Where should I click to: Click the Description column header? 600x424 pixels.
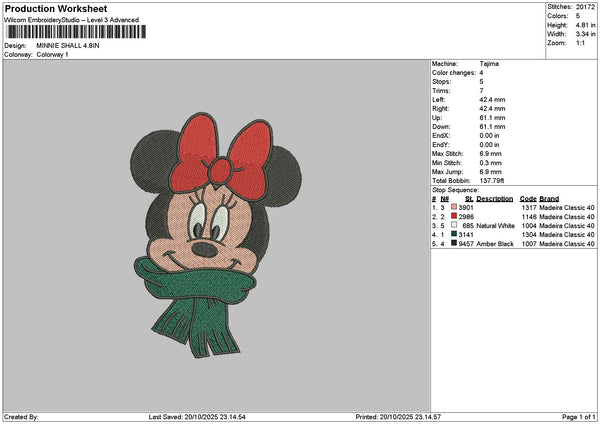[494, 199]
